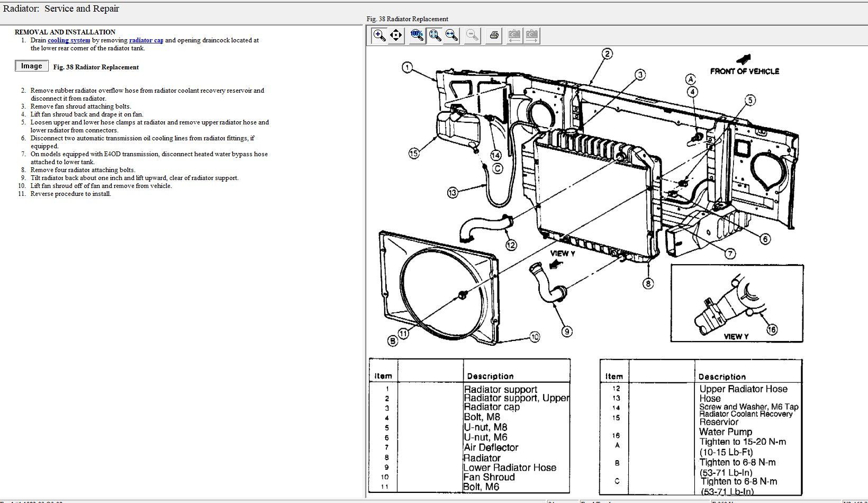
Task: Activate the pan/move arrows tool
Action: click(x=396, y=35)
